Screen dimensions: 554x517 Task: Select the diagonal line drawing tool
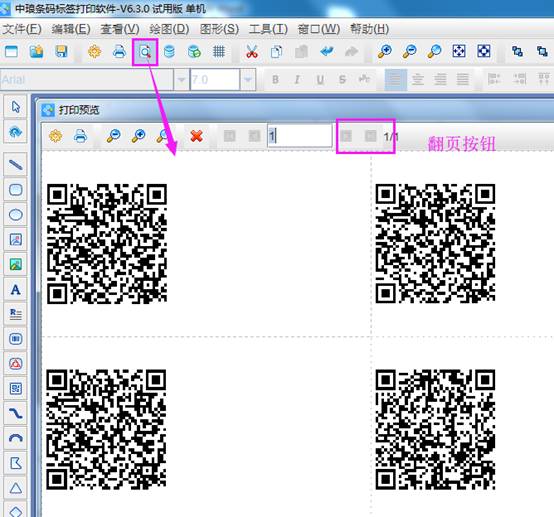[16, 165]
